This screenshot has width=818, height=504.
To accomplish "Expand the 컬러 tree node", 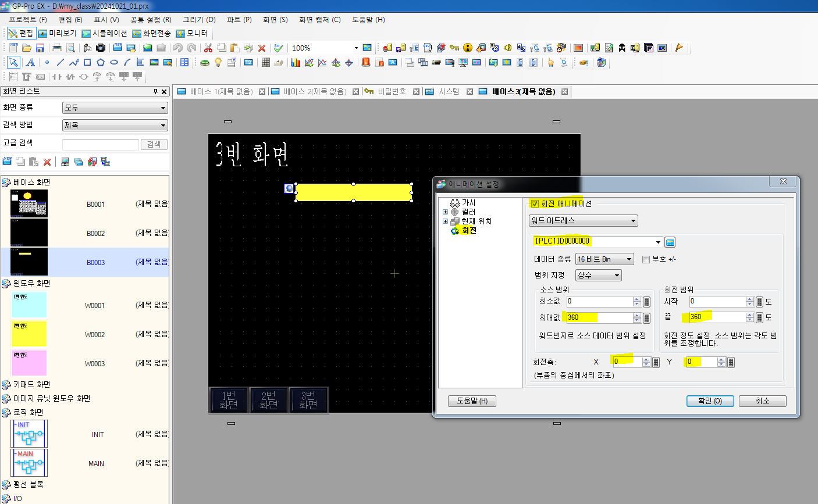I will [x=445, y=212].
